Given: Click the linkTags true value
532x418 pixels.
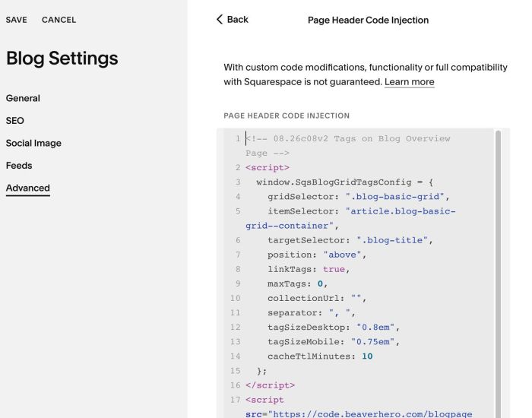Looking at the screenshot, I should tap(334, 269).
